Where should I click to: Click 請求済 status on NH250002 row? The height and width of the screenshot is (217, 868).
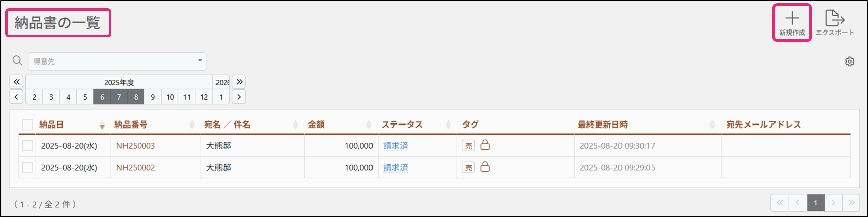click(395, 167)
